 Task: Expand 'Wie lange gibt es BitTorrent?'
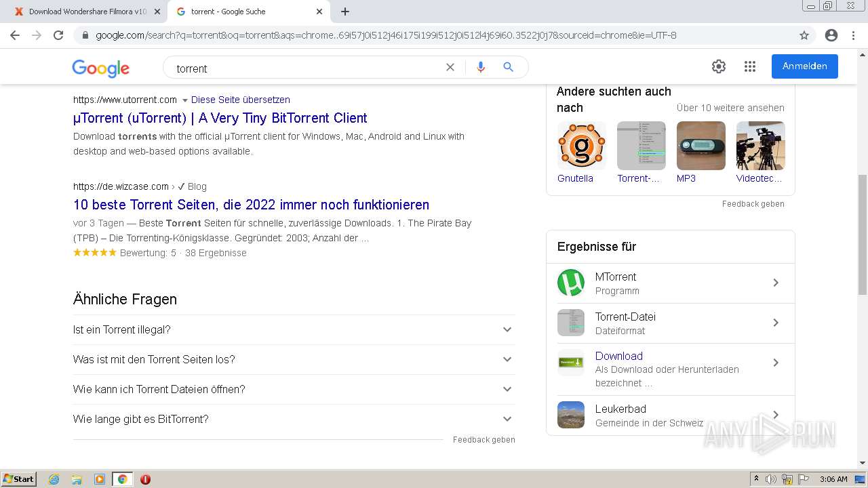(x=294, y=419)
